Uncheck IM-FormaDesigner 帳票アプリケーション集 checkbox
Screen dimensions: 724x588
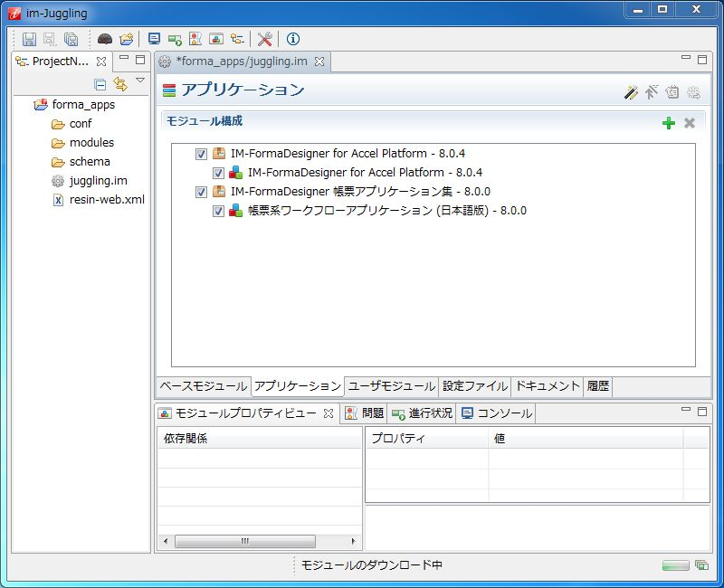tap(201, 192)
